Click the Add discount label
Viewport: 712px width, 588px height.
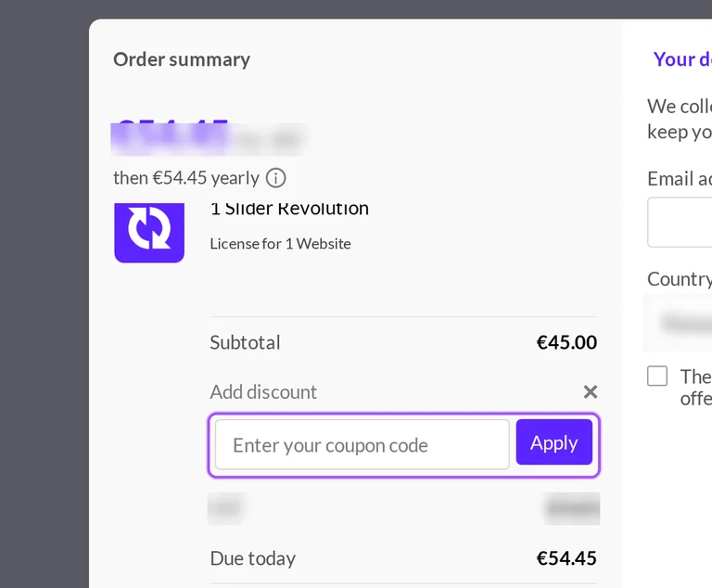point(263,391)
